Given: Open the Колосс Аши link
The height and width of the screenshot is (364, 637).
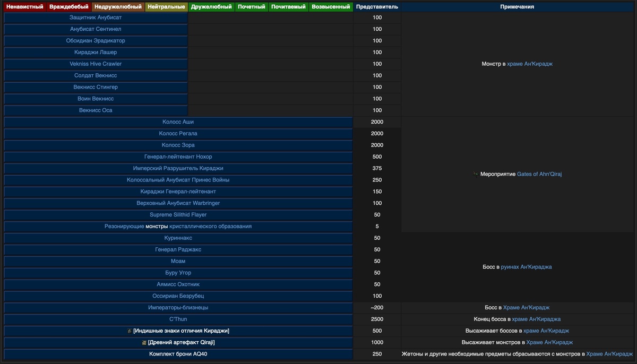Looking at the screenshot, I should (x=178, y=122).
